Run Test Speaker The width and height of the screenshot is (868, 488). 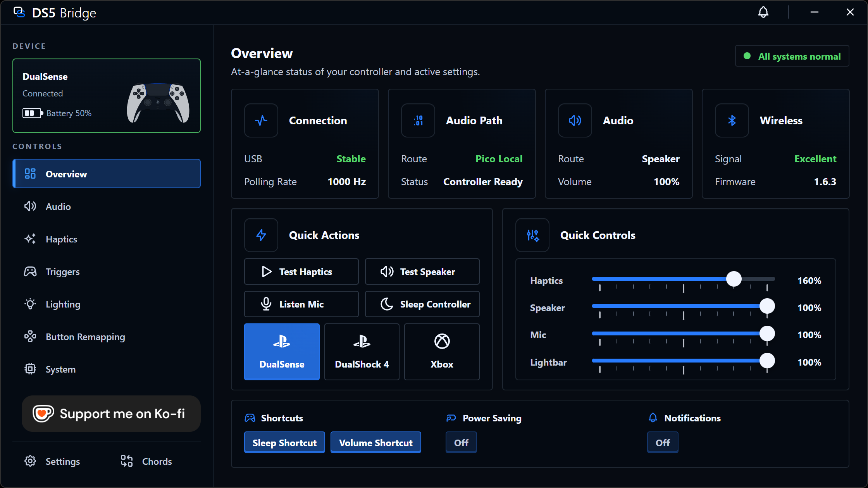(422, 271)
